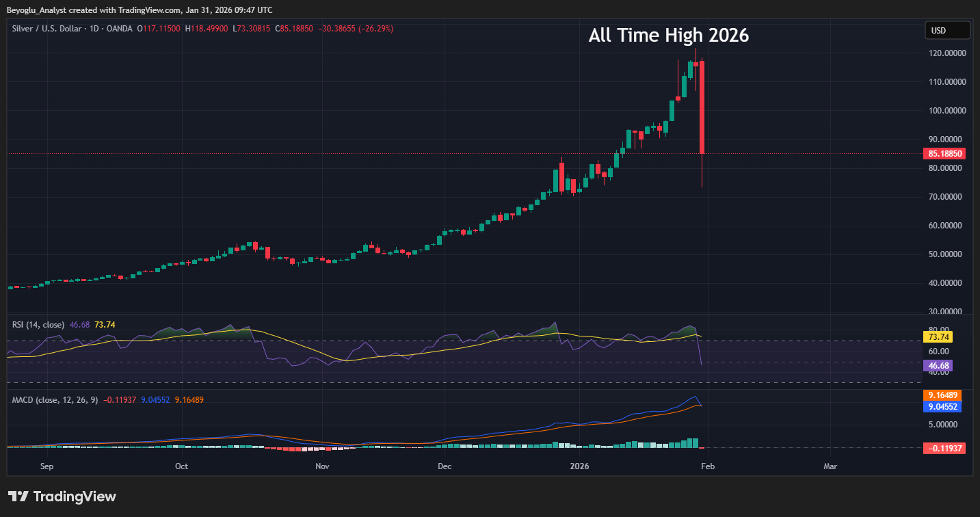Viewport: 980px width, 517px height.
Task: Click the 90.00000 price axis label
Action: click(944, 139)
